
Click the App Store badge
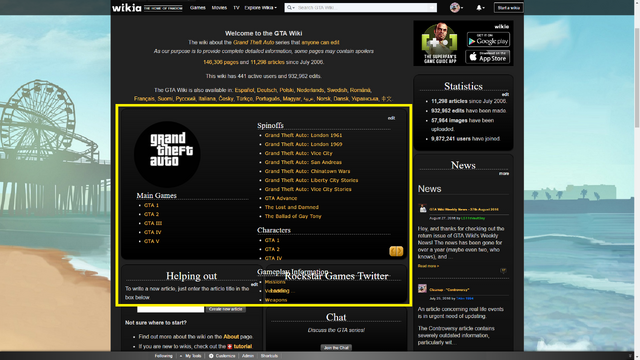[487, 57]
